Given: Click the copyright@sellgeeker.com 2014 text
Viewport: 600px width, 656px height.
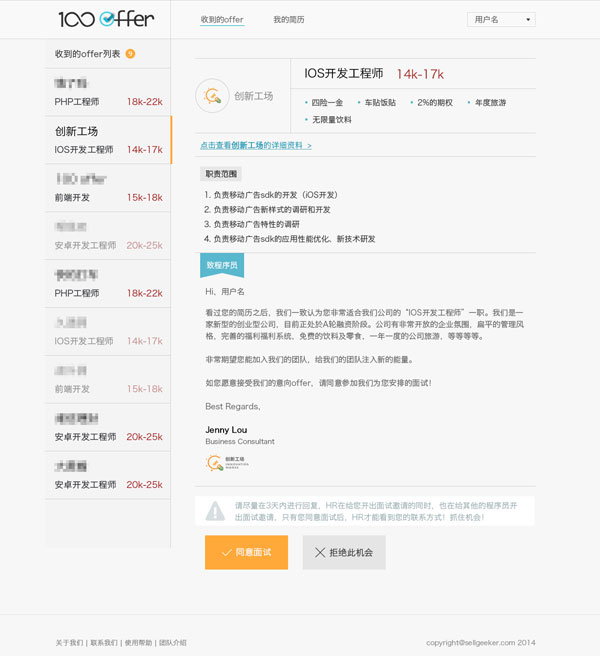Looking at the screenshot, I should tap(481, 643).
